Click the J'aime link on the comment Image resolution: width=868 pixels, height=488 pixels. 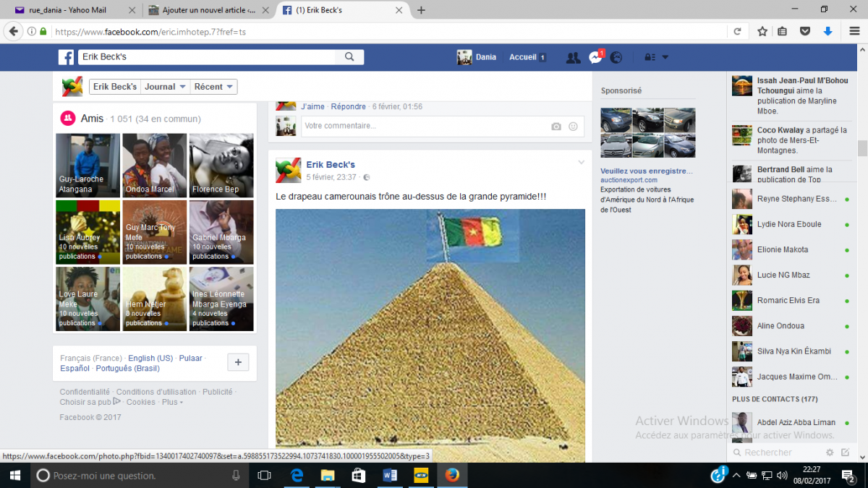(313, 107)
